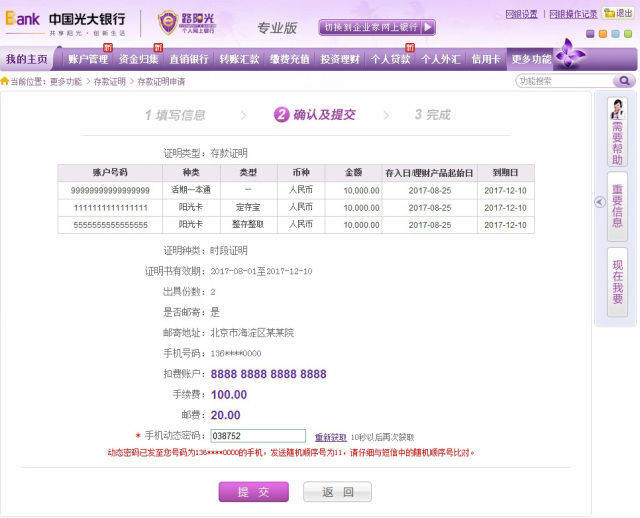640x518 pixels.
Task: Open the 账户管理 menu
Action: tap(88, 59)
